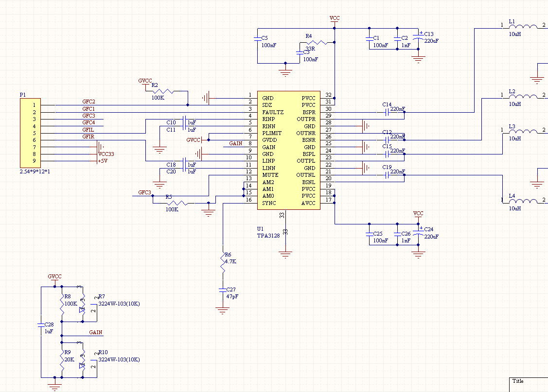Select trimmer potentiometer R7 symbol

pos(83,304)
